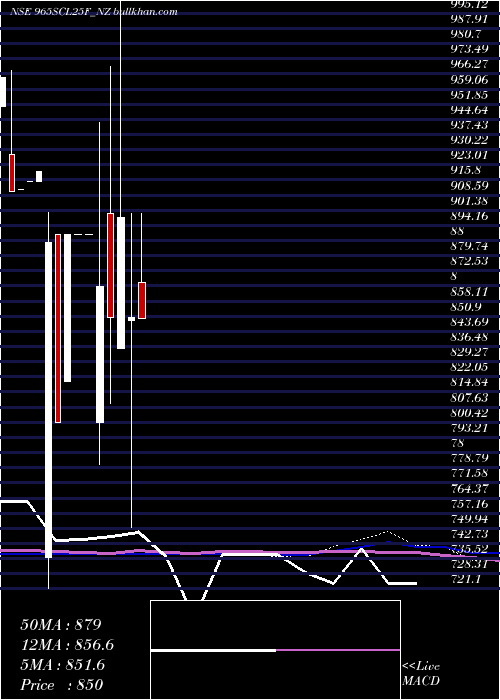Image resolution: width=500 pixels, height=700 pixels.
Task: Click the NSE 965SCL25F_NZ chart title
Action: pyautogui.click(x=93, y=12)
